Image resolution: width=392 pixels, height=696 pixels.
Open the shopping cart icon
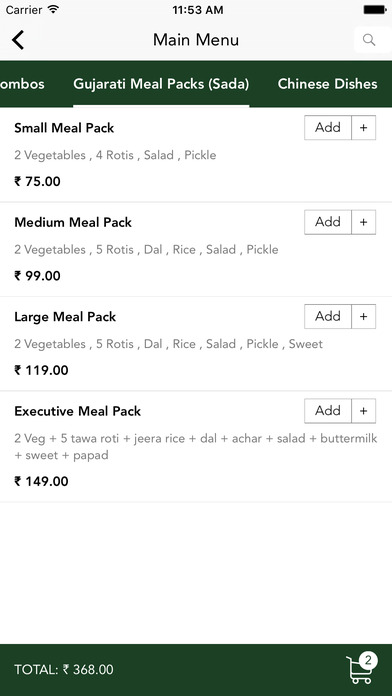pos(359,671)
